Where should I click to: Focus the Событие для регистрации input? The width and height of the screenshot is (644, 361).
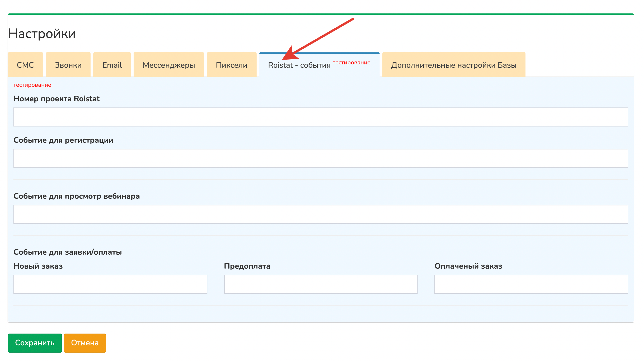point(321,158)
